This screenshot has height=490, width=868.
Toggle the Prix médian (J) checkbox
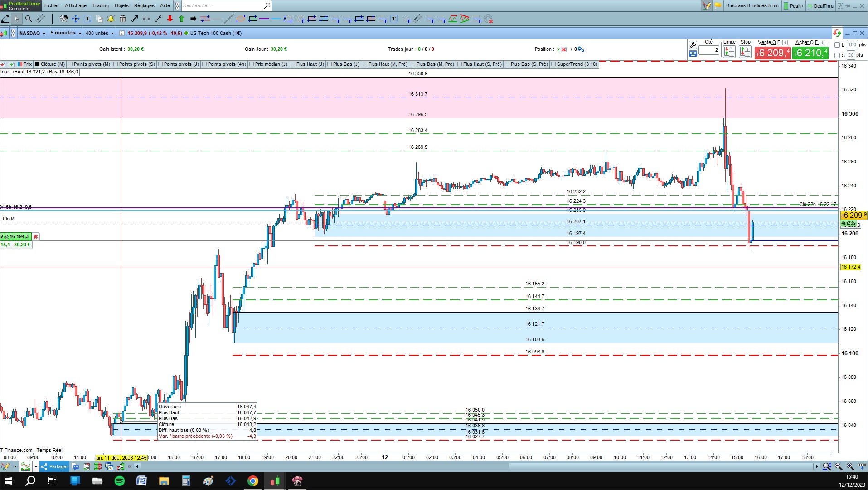coord(252,64)
